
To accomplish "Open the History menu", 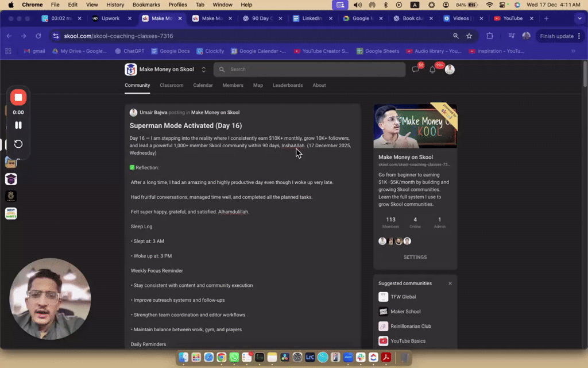I will pyautogui.click(x=115, y=5).
